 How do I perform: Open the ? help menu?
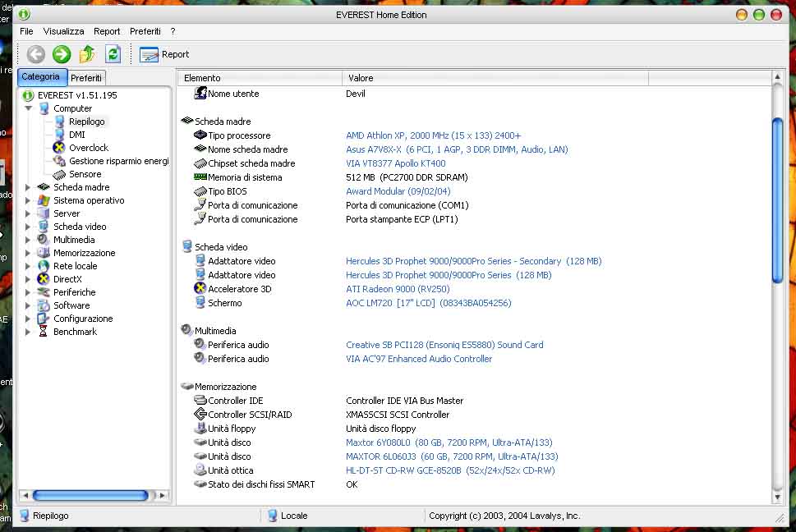pos(173,31)
